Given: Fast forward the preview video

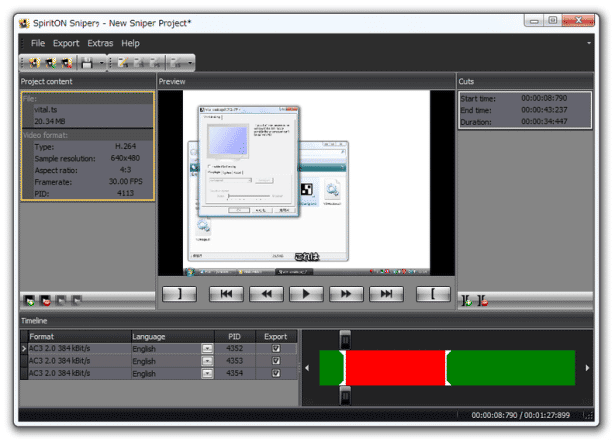Looking at the screenshot, I should click(346, 294).
